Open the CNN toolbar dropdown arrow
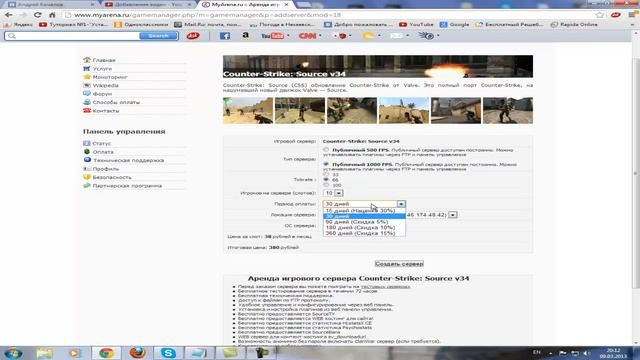This screenshot has width=640, height=360. point(320,36)
